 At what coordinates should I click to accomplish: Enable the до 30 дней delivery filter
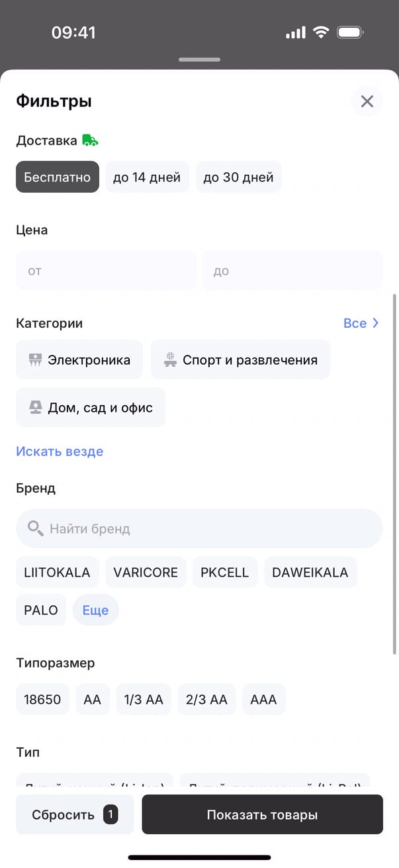coord(238,177)
